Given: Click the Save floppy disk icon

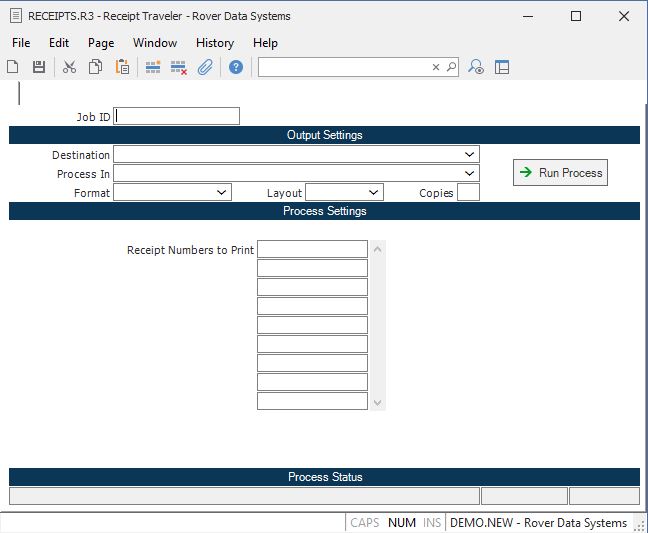Looking at the screenshot, I should 39,67.
